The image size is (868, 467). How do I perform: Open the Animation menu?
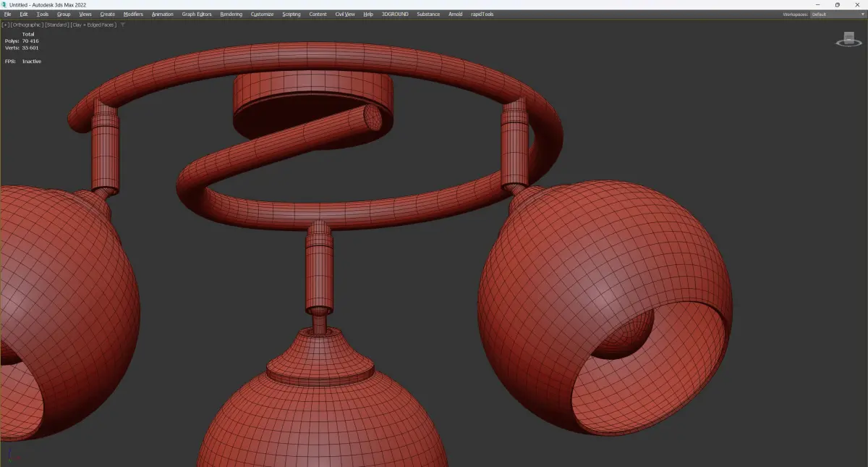[x=163, y=14]
